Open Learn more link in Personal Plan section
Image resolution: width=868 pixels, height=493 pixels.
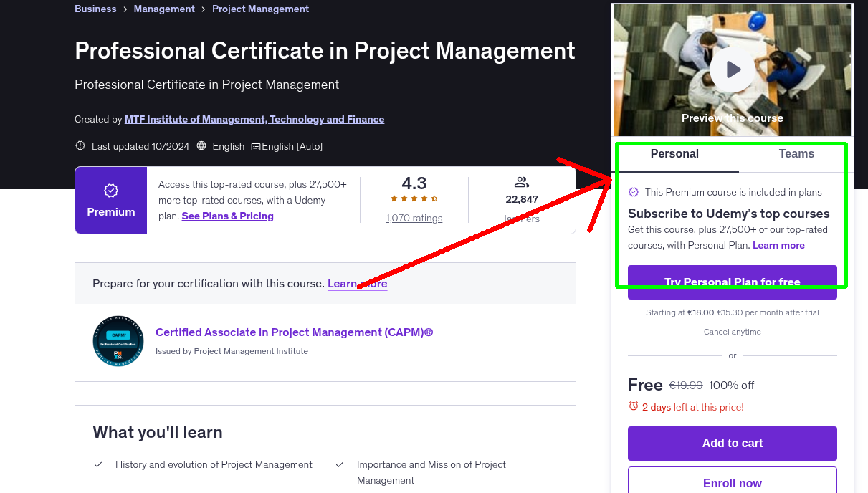pos(778,245)
